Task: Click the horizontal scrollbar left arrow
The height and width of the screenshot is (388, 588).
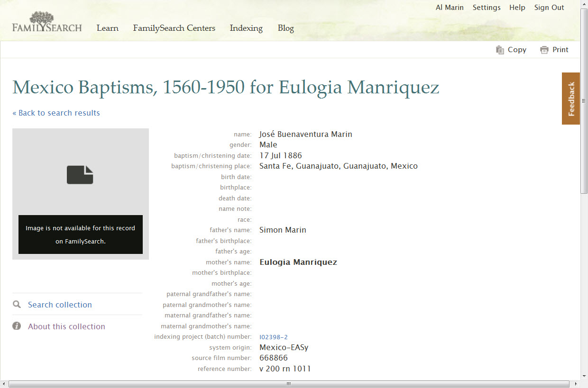Action: coord(4,384)
